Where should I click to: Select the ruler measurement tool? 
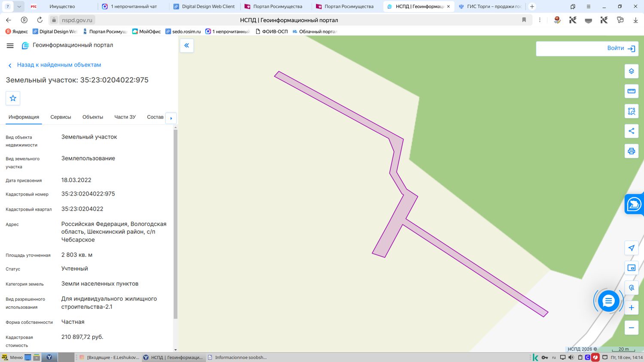point(631,91)
